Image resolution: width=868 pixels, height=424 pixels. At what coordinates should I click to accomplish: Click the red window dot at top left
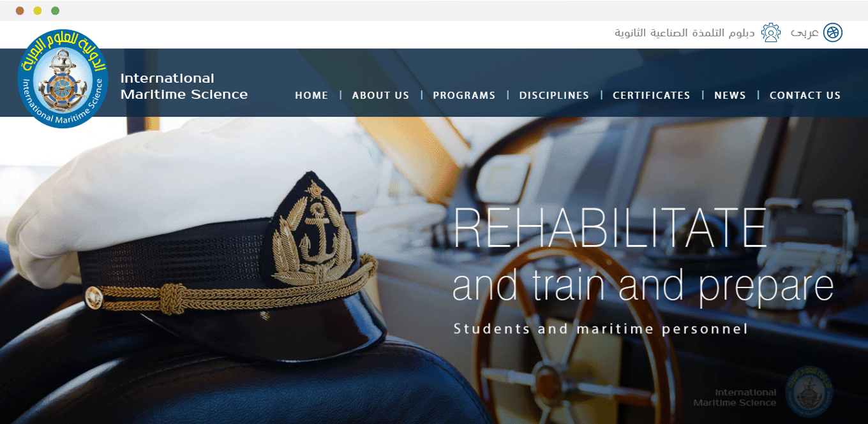tap(20, 11)
